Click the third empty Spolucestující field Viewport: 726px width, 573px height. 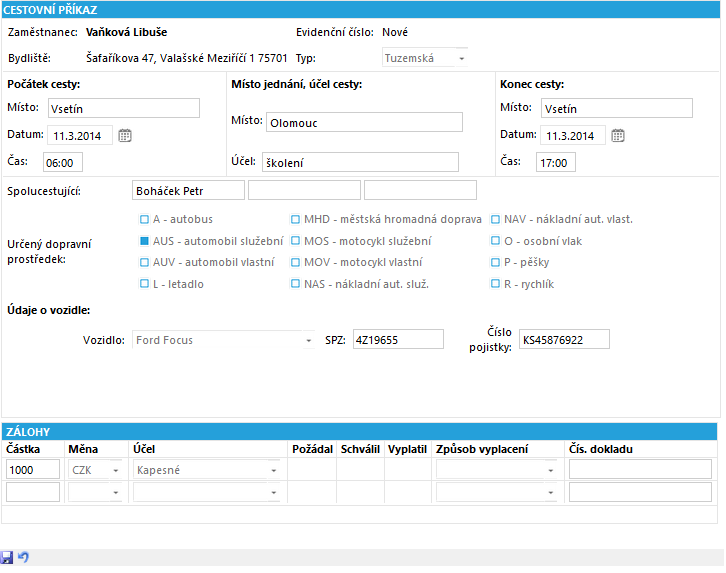[420, 190]
